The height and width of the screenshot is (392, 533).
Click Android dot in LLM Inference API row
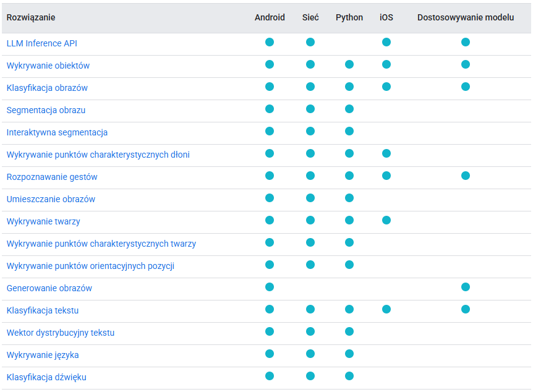pos(270,42)
